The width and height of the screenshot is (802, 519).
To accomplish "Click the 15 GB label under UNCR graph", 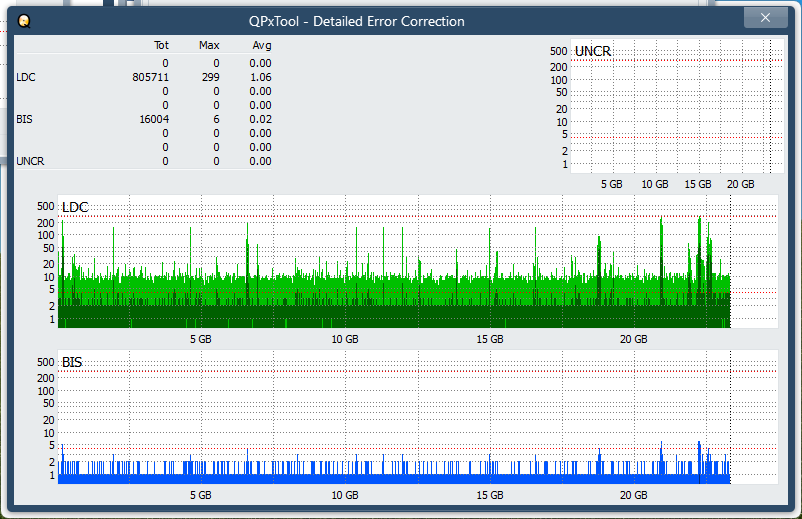I will tap(698, 184).
